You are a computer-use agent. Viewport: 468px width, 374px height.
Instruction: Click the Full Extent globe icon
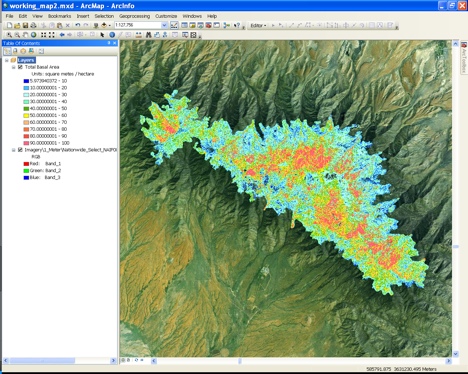pyautogui.click(x=34, y=35)
